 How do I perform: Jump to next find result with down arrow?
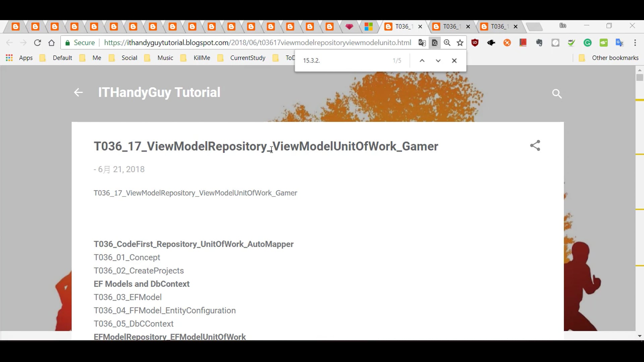[x=438, y=60]
